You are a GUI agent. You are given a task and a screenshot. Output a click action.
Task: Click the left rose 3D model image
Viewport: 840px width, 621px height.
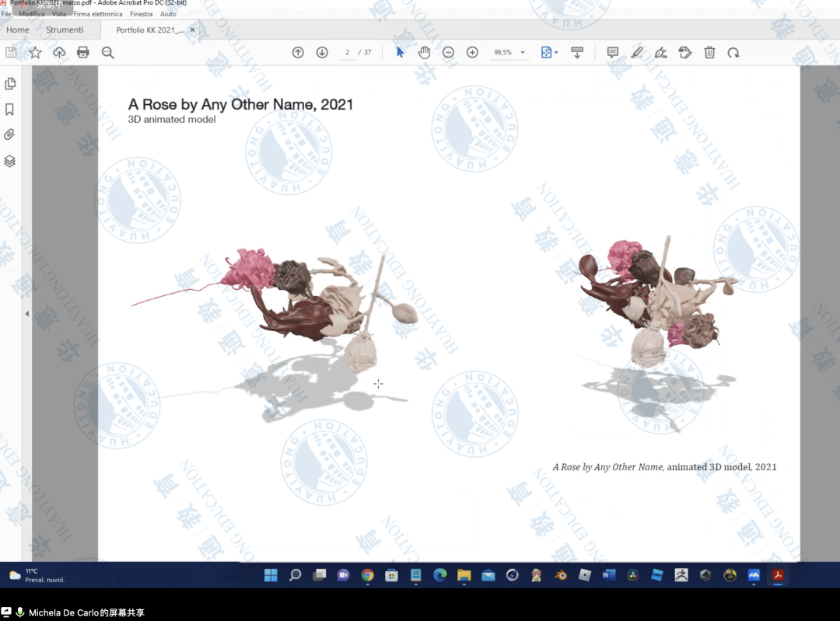(273, 334)
